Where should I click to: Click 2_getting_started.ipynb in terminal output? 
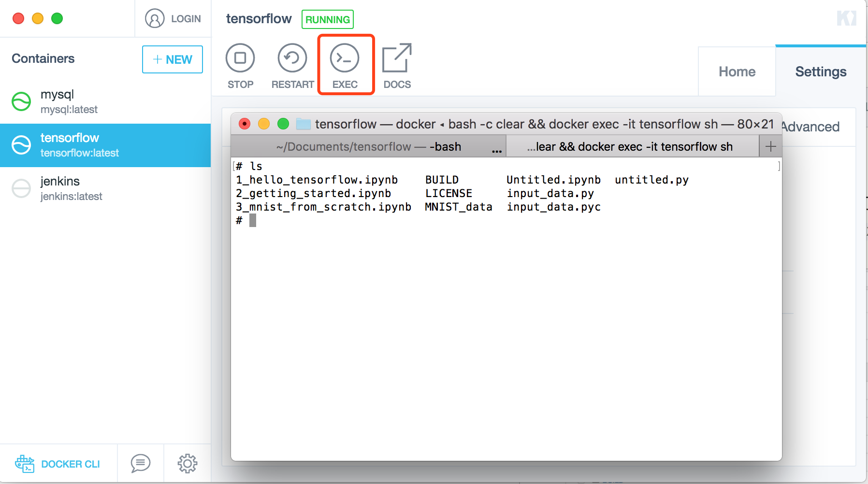pyautogui.click(x=313, y=193)
